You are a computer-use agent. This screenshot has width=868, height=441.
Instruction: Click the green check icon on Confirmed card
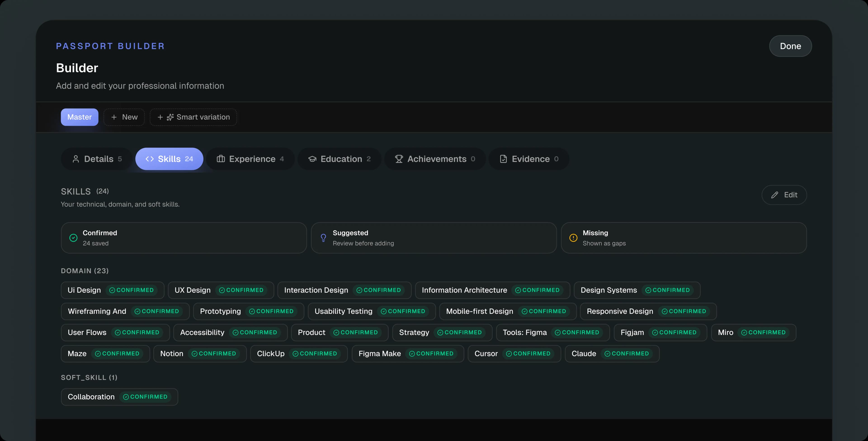(73, 238)
